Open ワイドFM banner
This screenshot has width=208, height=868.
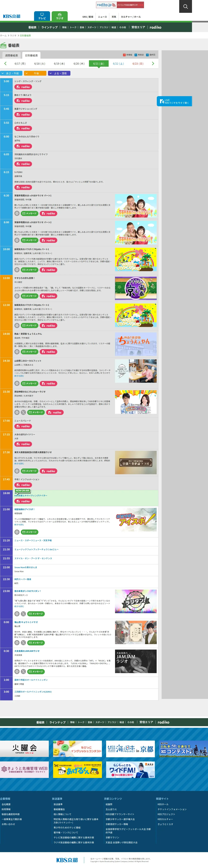[x=130, y=770]
